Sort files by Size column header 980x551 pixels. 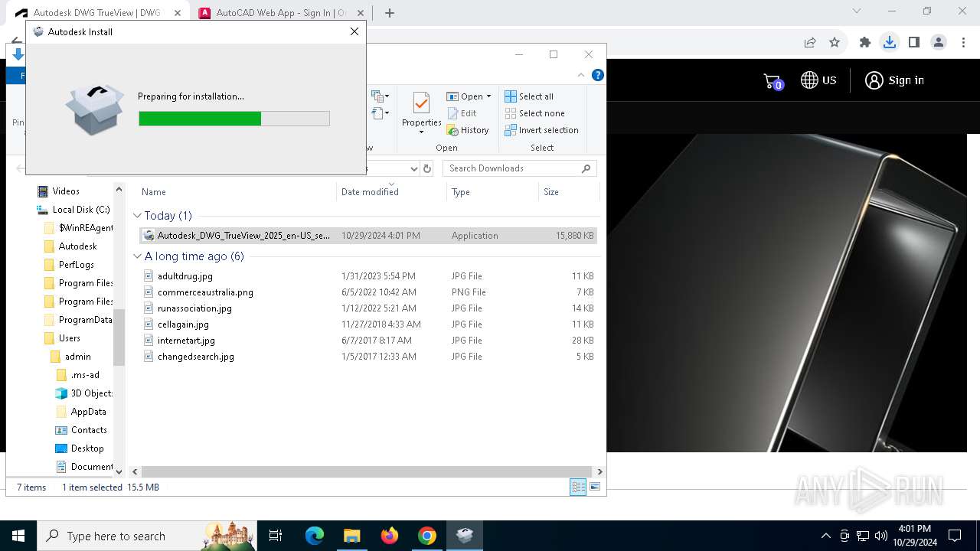pos(551,192)
